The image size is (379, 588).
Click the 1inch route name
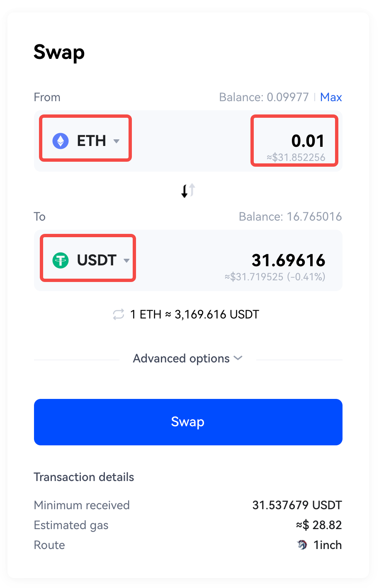pos(328,545)
